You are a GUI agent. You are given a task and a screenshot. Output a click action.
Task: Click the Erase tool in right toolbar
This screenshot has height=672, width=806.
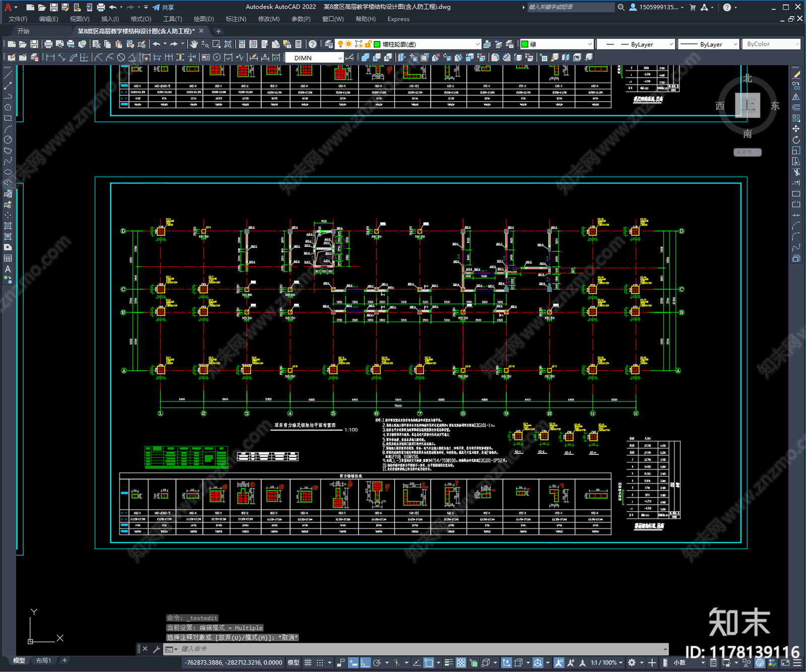point(796,75)
